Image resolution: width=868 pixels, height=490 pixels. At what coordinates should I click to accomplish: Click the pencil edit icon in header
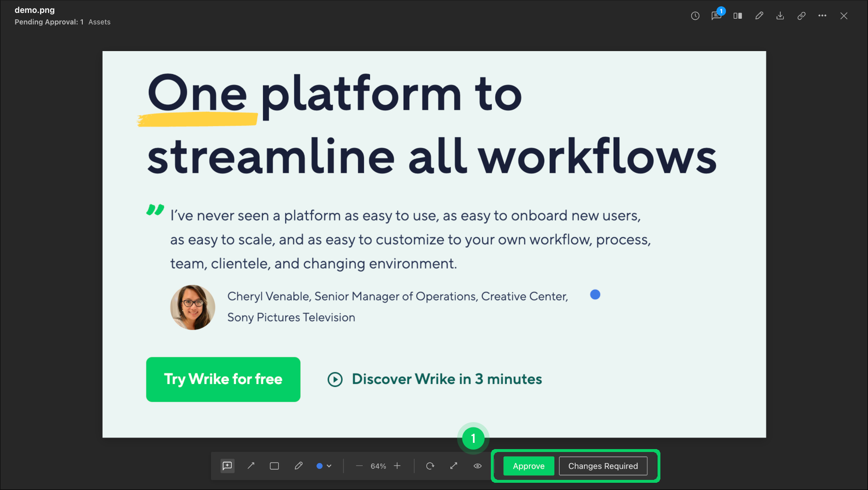[x=759, y=16]
